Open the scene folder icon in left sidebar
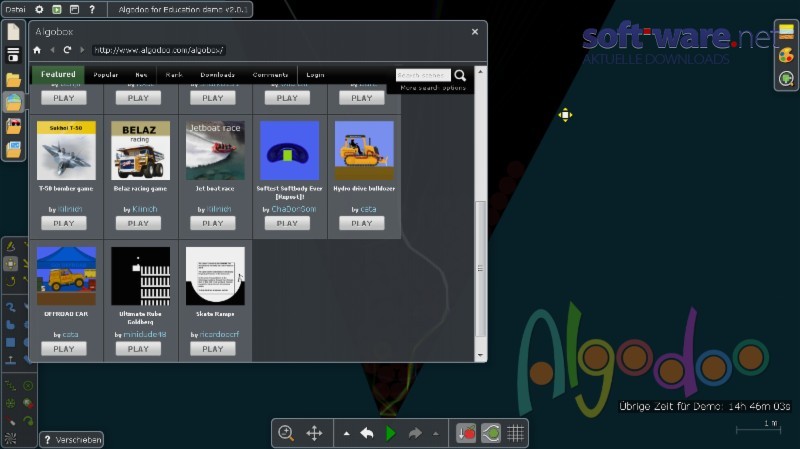The width and height of the screenshot is (800, 449). pyautogui.click(x=13, y=79)
